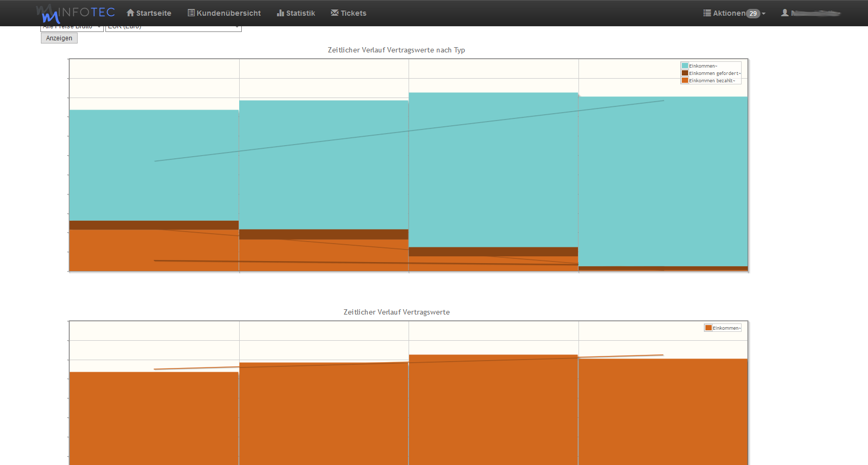Click the 'Einkommen gefordert' legend label
Image resolution: width=868 pixels, height=465 pixels.
pyautogui.click(x=715, y=73)
